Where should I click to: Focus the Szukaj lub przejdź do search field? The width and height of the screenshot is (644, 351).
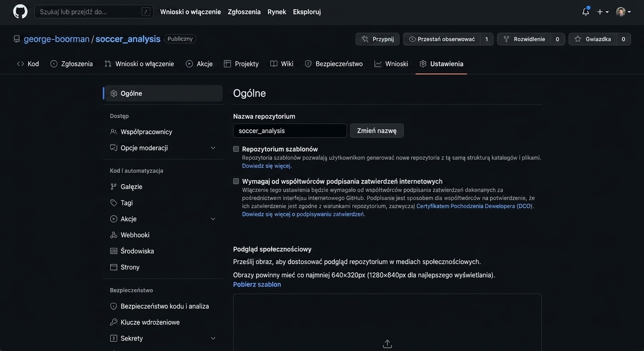click(94, 11)
